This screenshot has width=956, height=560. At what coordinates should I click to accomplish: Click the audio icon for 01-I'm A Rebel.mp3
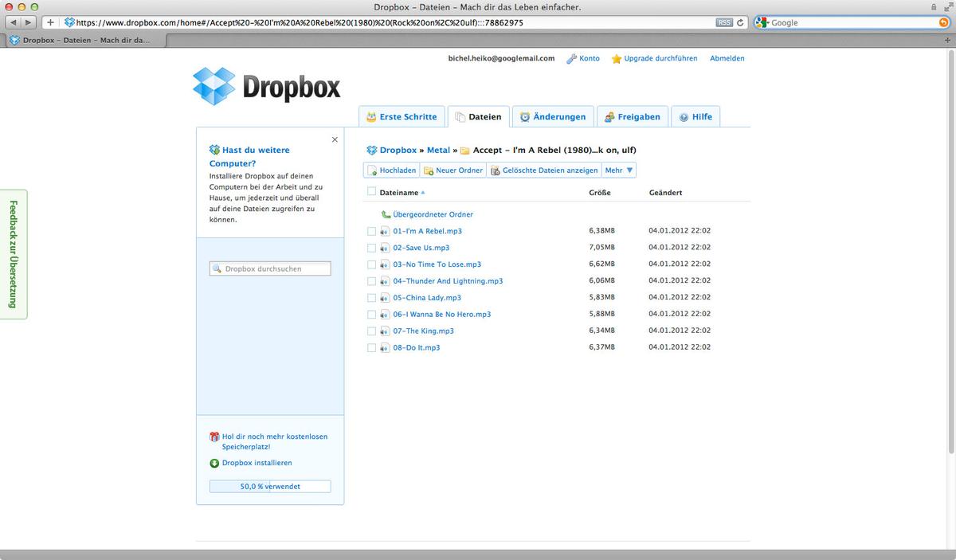[x=385, y=231]
